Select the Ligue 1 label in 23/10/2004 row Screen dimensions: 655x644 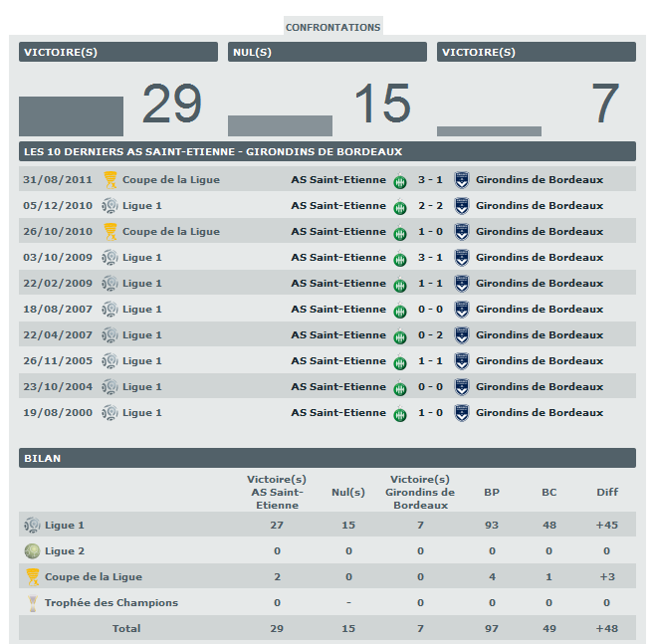pos(141,387)
